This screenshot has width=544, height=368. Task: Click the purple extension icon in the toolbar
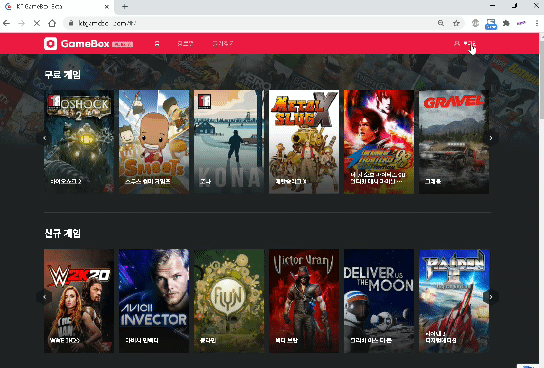[x=521, y=23]
